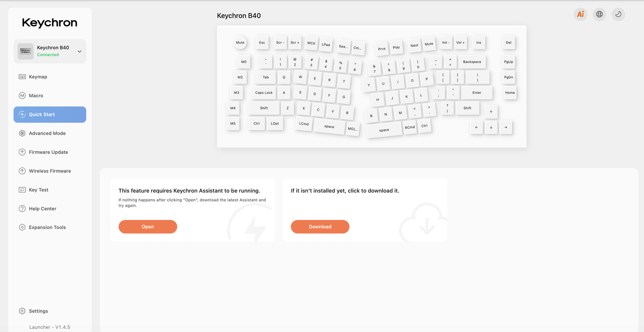Click the round Mute knob key

pos(240,42)
